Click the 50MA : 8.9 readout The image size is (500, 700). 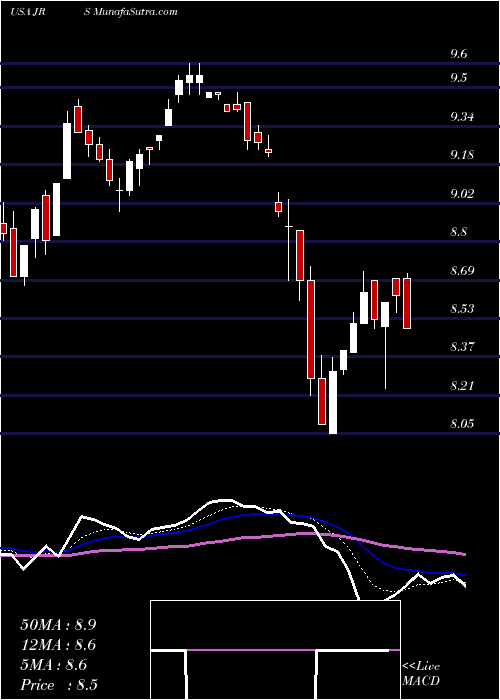coord(58,625)
